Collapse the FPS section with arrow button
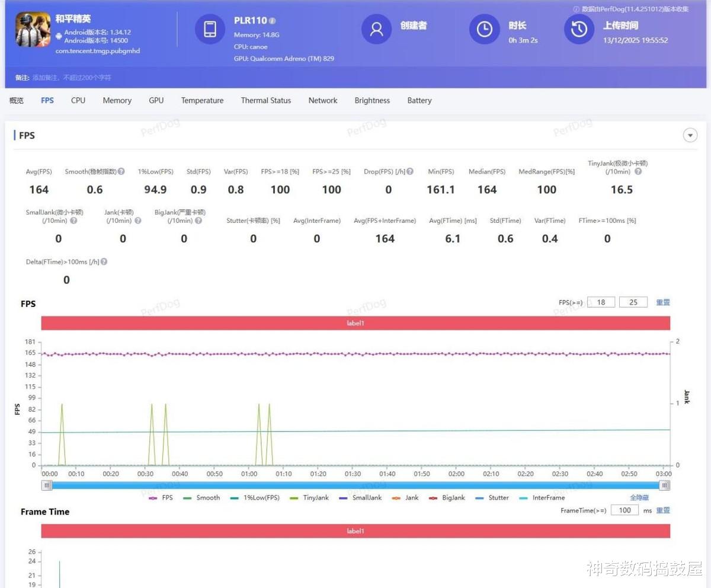This screenshot has height=588, width=711. coord(690,136)
